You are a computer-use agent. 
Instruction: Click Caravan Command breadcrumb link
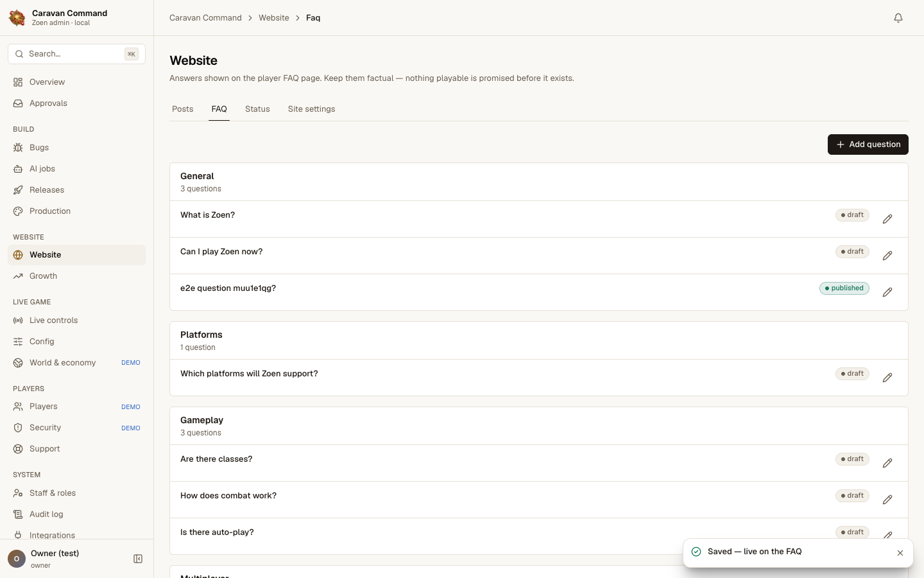[x=205, y=18]
